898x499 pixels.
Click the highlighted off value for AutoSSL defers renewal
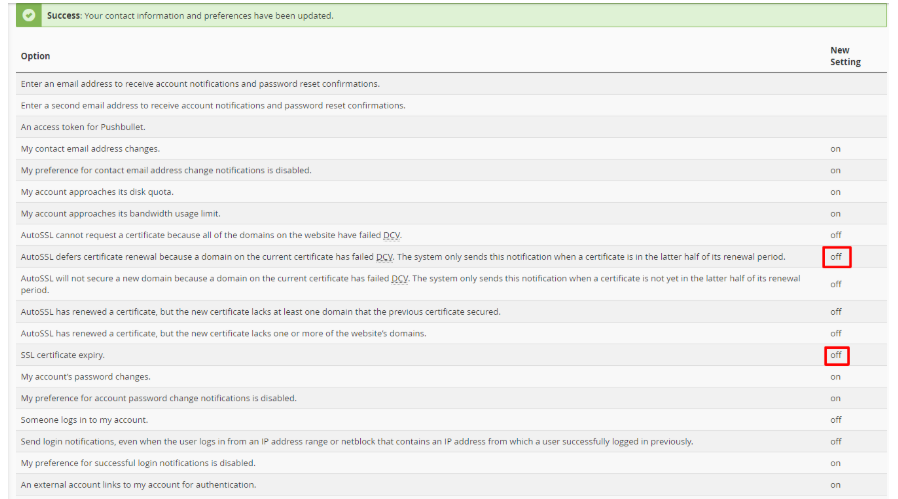click(836, 257)
